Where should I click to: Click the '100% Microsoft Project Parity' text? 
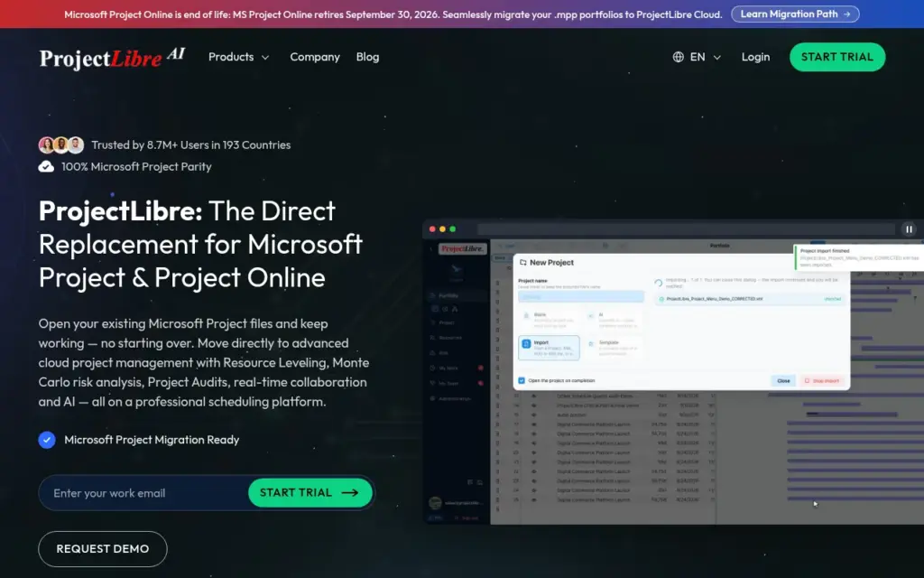pos(136,167)
